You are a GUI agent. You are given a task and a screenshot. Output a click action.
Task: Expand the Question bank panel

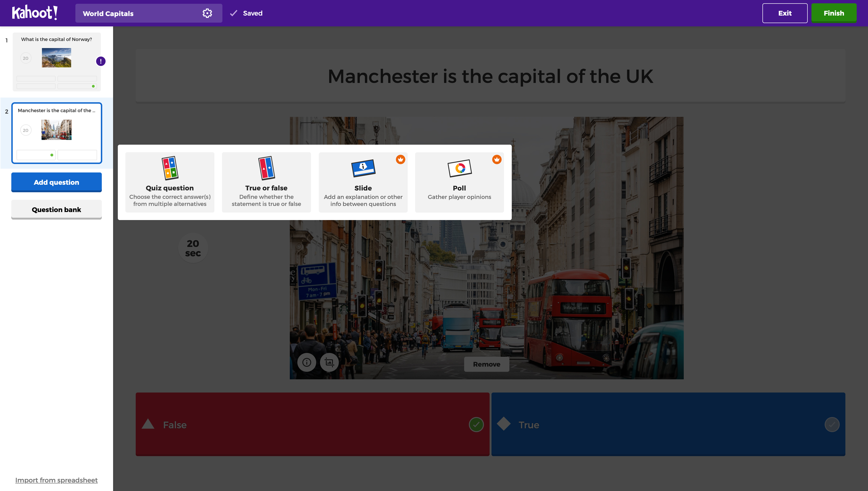pyautogui.click(x=56, y=209)
